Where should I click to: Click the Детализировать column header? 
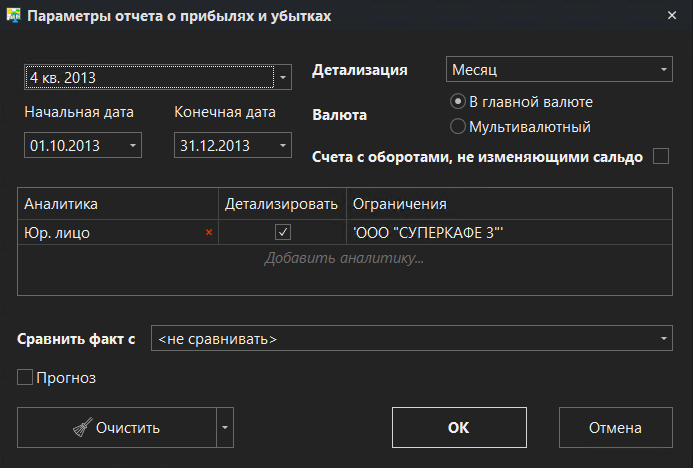pyautogui.click(x=282, y=204)
